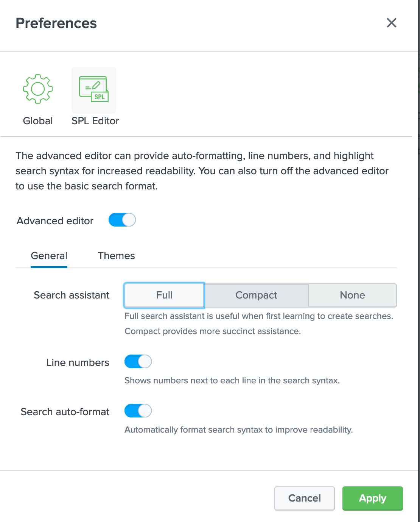Set Search assistant to Compact
420x522 pixels.
(x=256, y=295)
